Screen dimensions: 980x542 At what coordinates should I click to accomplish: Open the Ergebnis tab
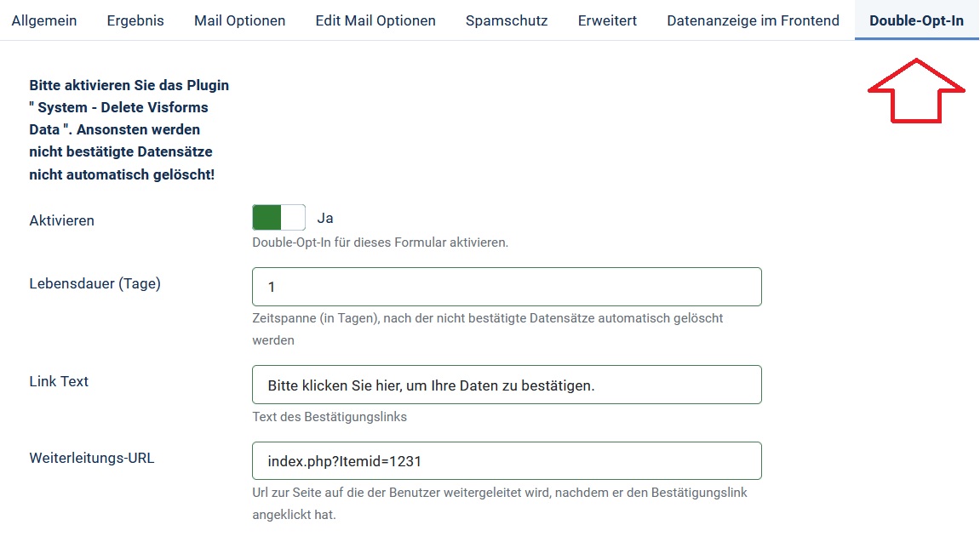pyautogui.click(x=135, y=20)
